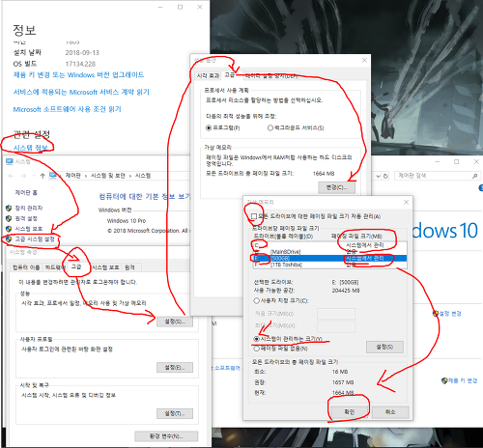Click 변경(C) button for virtual memory
The width and height of the screenshot is (483, 448).
337,187
